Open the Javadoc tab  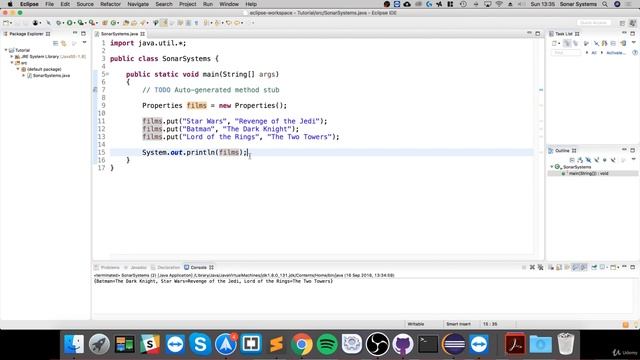pyautogui.click(x=136, y=267)
